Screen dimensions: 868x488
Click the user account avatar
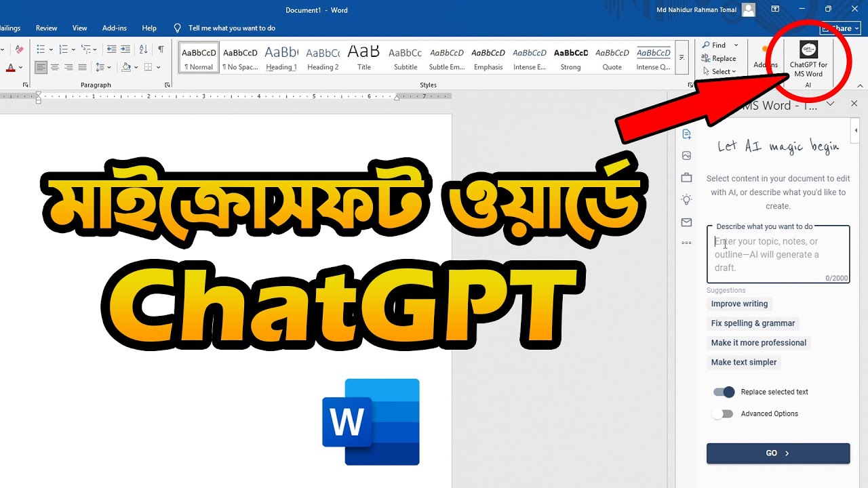[749, 9]
